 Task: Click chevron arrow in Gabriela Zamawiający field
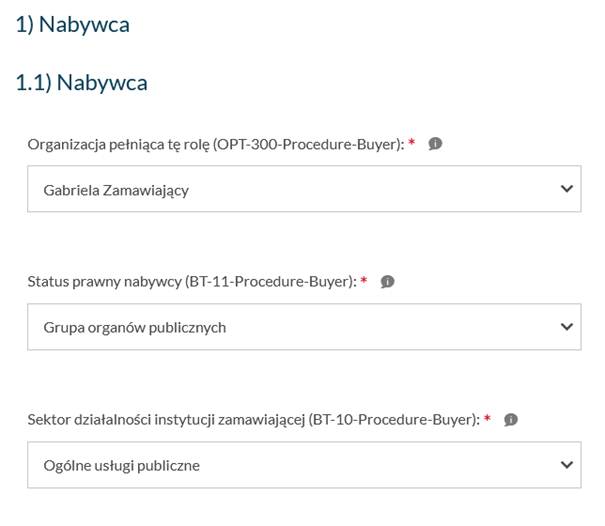coord(567,189)
